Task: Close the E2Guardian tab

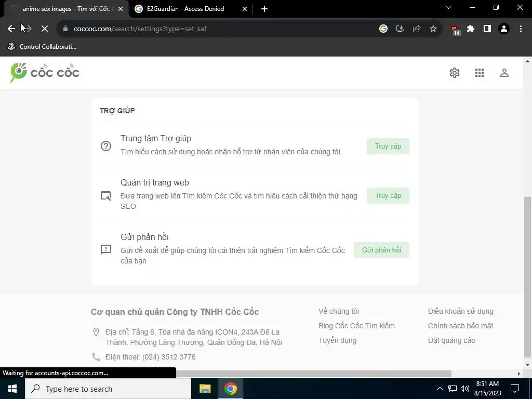Action: pyautogui.click(x=245, y=9)
